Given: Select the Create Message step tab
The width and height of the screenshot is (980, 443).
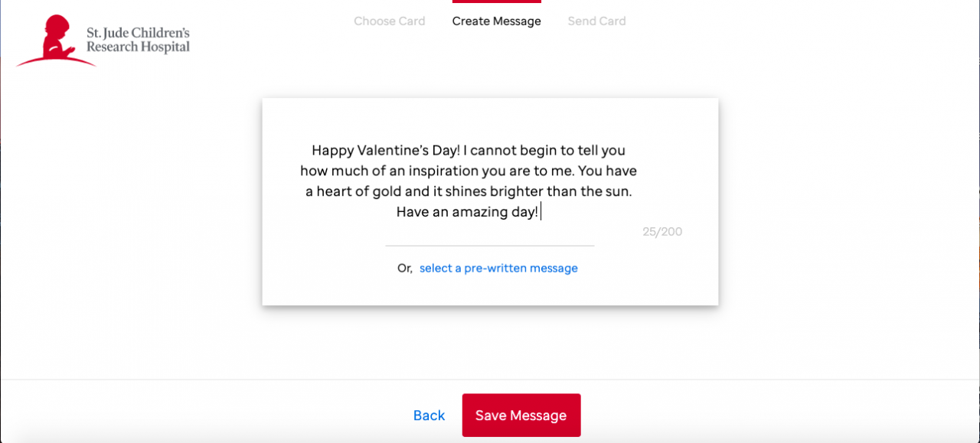Looking at the screenshot, I should click(x=496, y=21).
